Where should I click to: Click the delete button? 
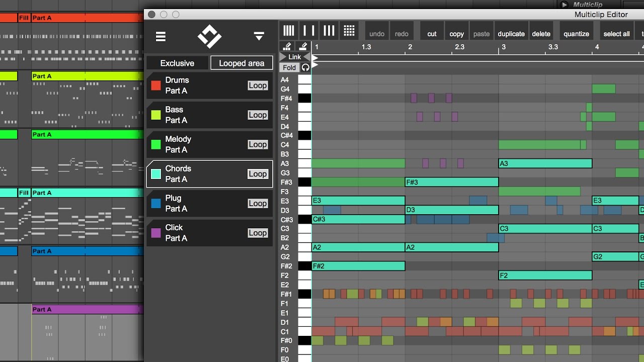click(x=541, y=31)
